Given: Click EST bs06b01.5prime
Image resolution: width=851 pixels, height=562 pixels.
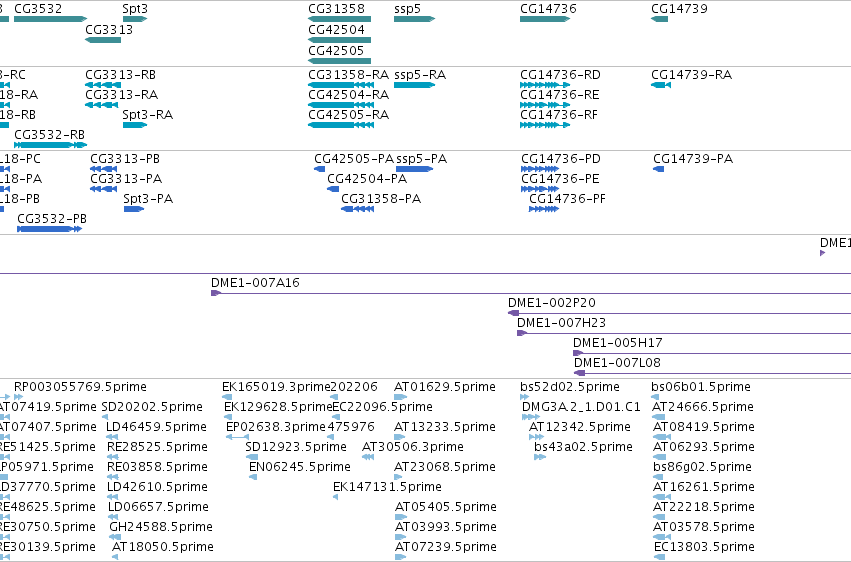Looking at the screenshot, I should click(655, 398).
